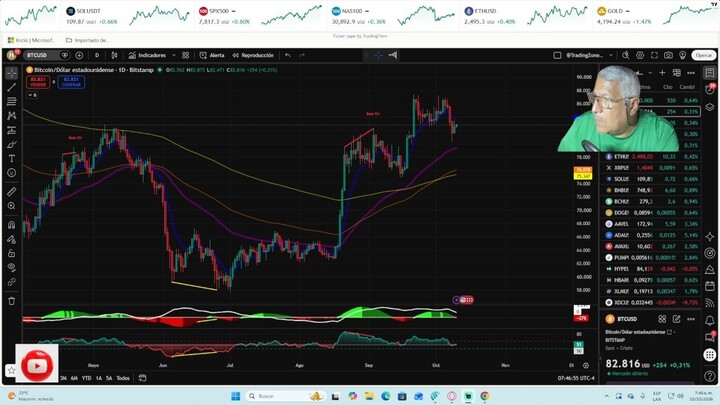Open the alerts clock icon in right sidebar

[x=710, y=90]
